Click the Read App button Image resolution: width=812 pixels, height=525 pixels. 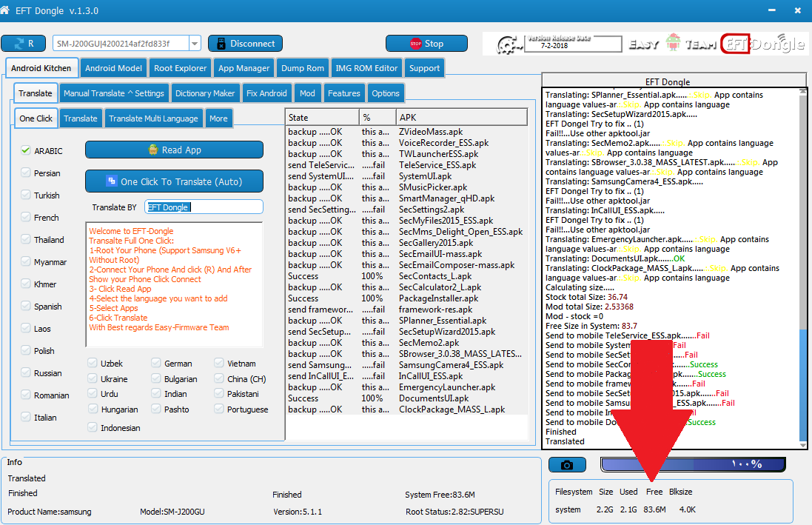(174, 150)
